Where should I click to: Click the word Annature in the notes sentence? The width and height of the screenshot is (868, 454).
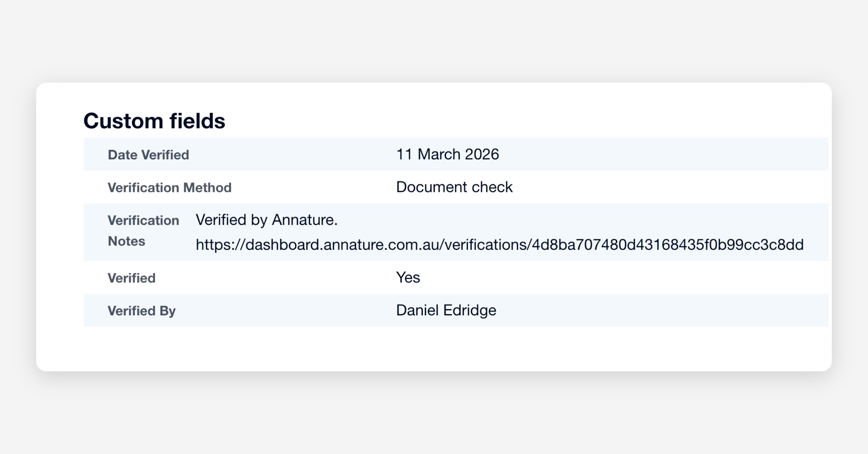305,220
